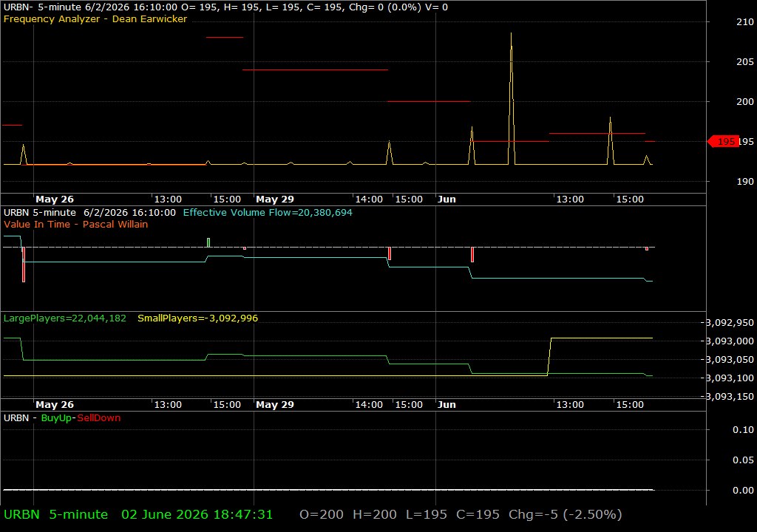Click the Value In Time - Pascal Willain label
The width and height of the screenshot is (757, 532).
(x=76, y=224)
